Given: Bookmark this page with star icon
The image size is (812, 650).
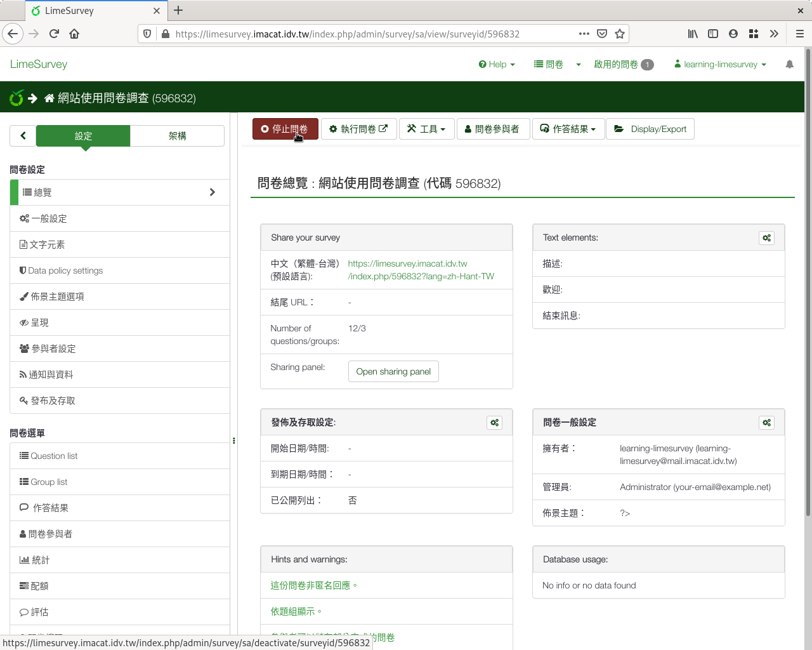Looking at the screenshot, I should click(x=620, y=34).
